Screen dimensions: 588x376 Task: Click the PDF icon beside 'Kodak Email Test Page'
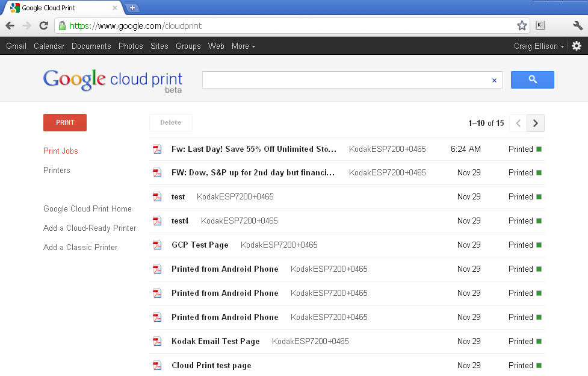point(157,342)
